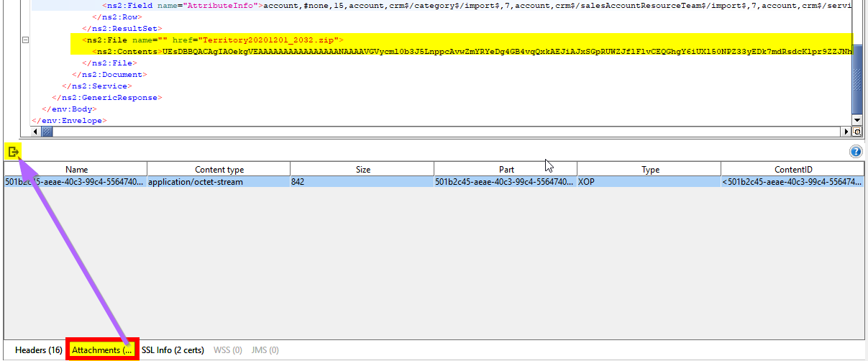Sort by the Name column header
Screen dimensions: 868x361
(x=76, y=170)
